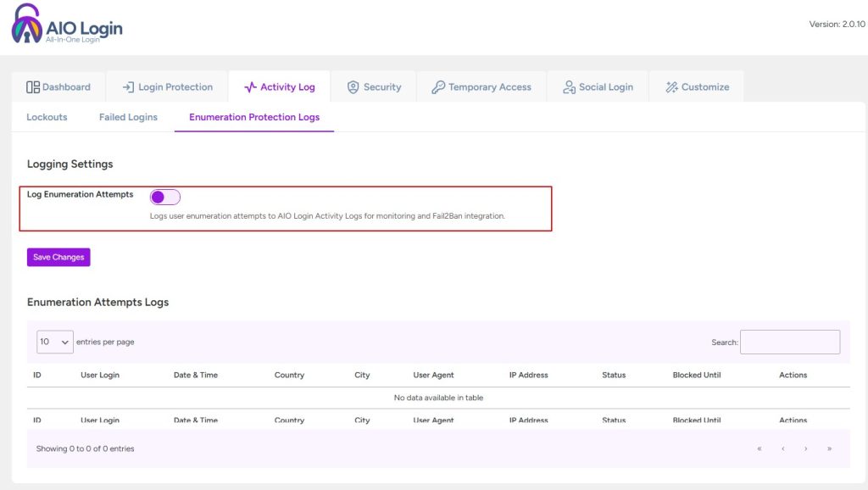868x490 pixels.
Task: Select the Enumeration Protection Logs sub-tab
Action: click(254, 117)
